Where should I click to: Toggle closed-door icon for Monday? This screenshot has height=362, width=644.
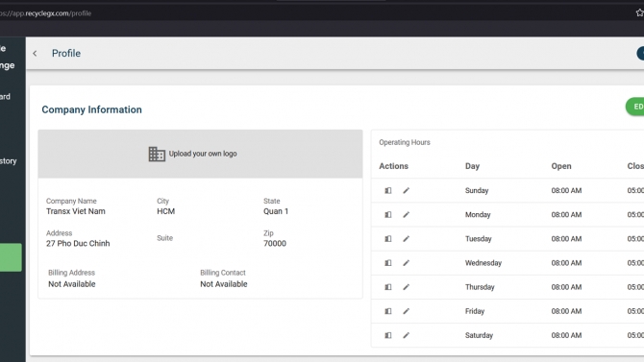pos(387,215)
